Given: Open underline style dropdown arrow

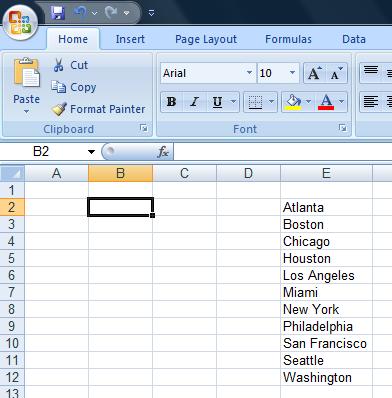Looking at the screenshot, I should (234, 102).
